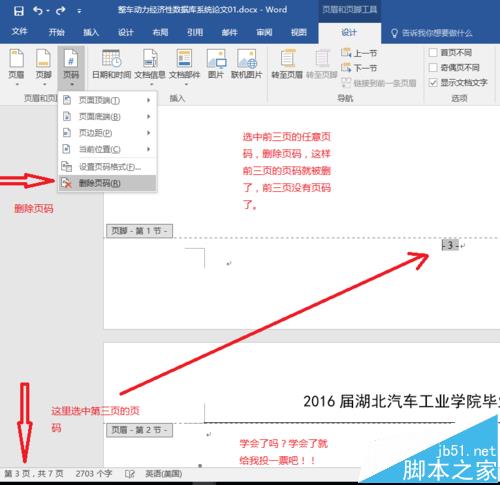The image size is (500, 485).
Task: Go to 下一节 next section
Action: [359, 68]
